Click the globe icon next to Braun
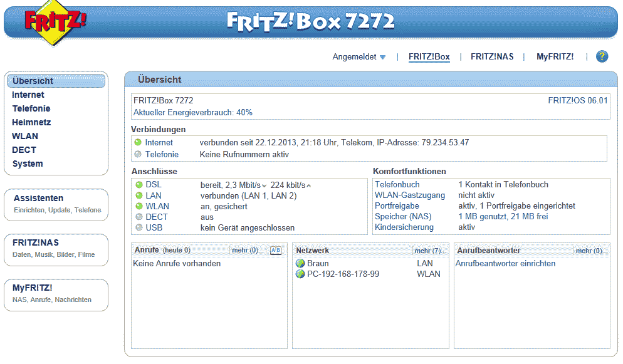Viewport: 623px width, 364px height. (x=300, y=263)
